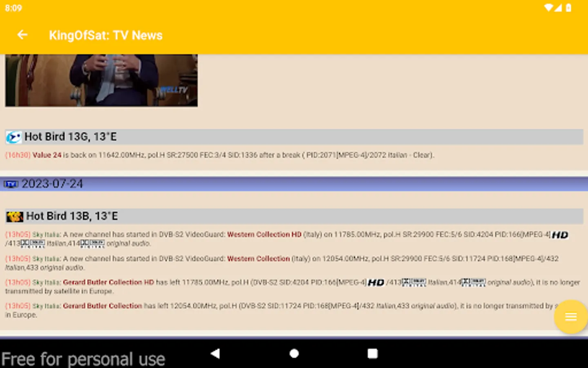
Task: Tap the Android recent apps button
Action: (x=372, y=353)
